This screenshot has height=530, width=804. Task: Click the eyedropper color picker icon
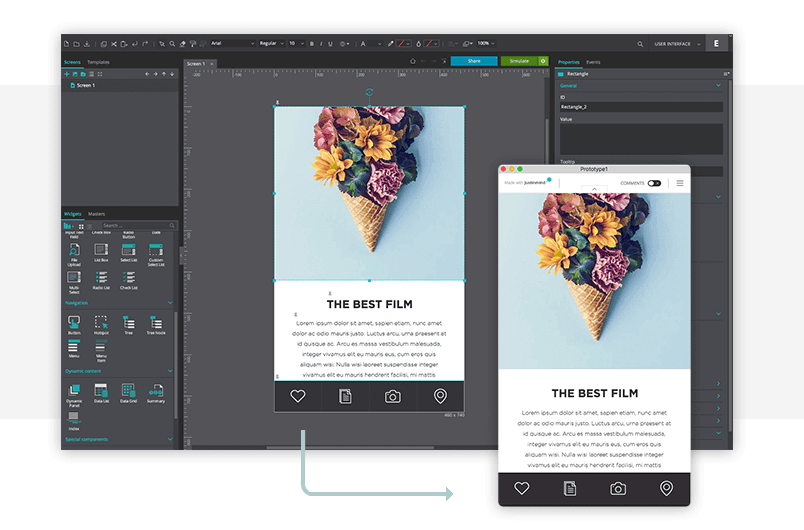391,44
